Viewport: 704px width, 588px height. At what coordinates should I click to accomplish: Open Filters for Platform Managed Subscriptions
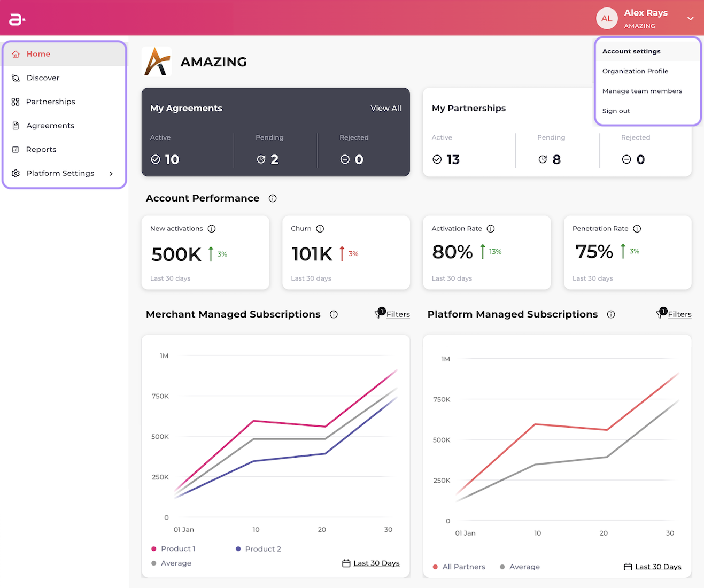(674, 314)
